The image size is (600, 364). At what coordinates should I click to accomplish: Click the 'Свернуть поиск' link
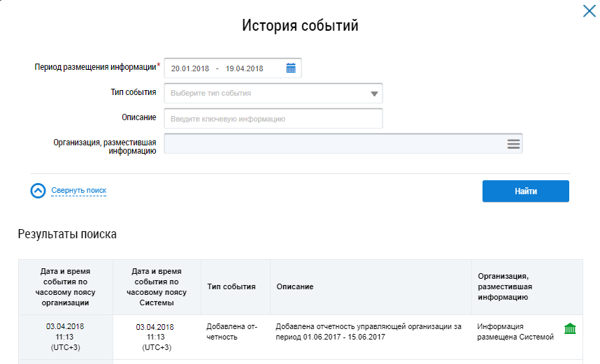[x=78, y=190]
